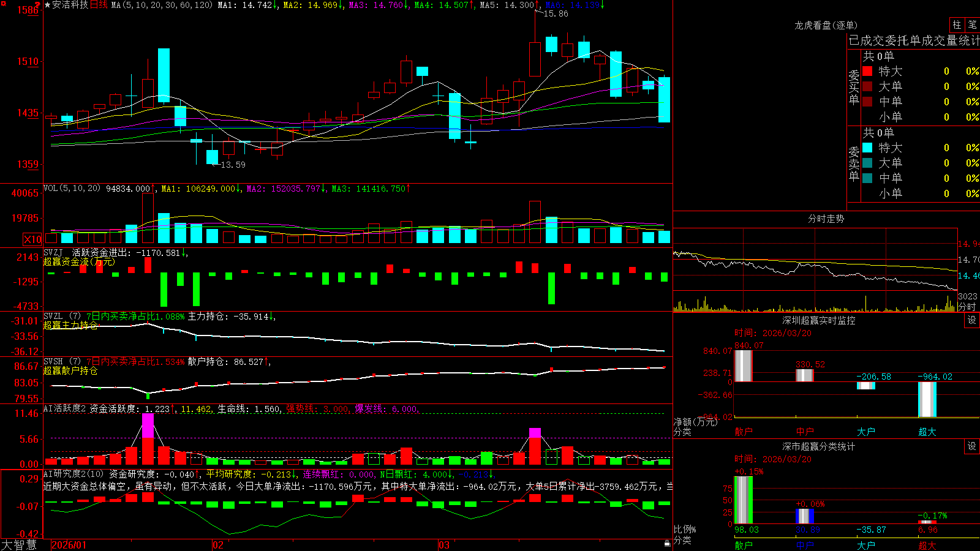Click the red question mark help icon
980x551 pixels.
tap(38, 5)
